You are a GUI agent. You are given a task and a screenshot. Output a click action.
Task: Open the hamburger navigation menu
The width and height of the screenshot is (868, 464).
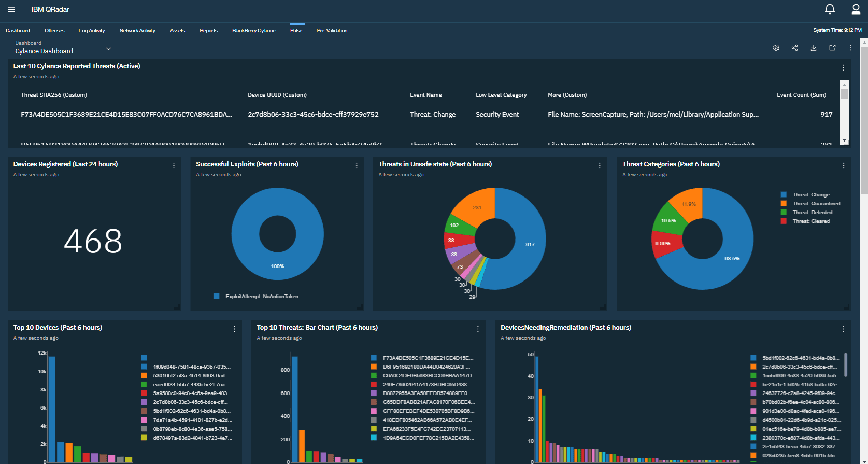(11, 9)
